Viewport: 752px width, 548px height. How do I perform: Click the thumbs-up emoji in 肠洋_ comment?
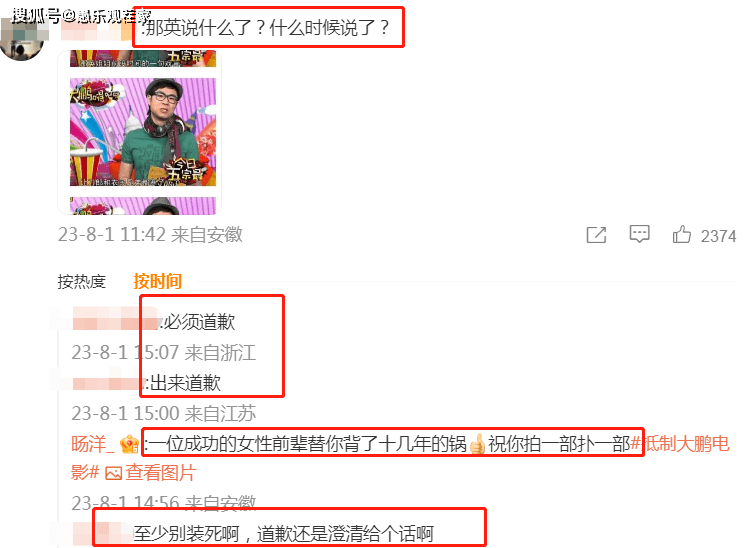[x=477, y=444]
